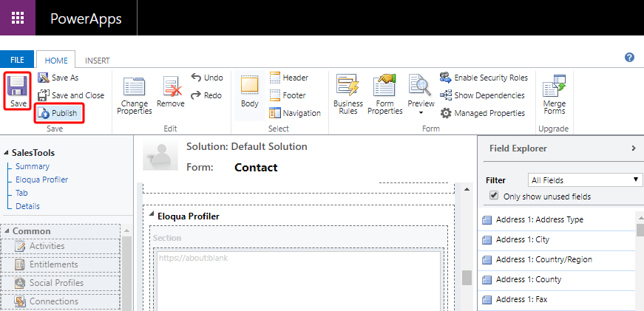Go to the Details tree link
Image resolution: width=644 pixels, height=311 pixels.
pyautogui.click(x=27, y=206)
